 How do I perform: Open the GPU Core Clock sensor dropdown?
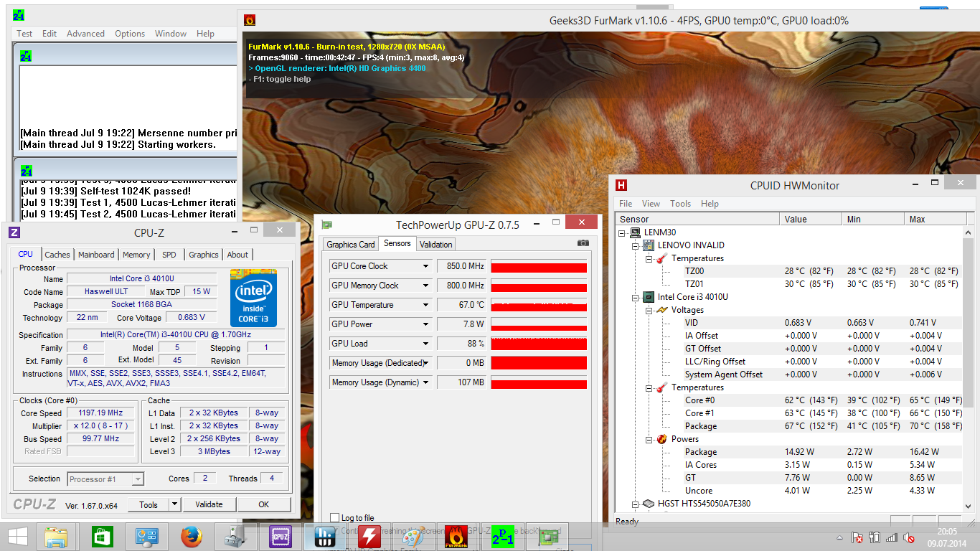[x=425, y=266]
